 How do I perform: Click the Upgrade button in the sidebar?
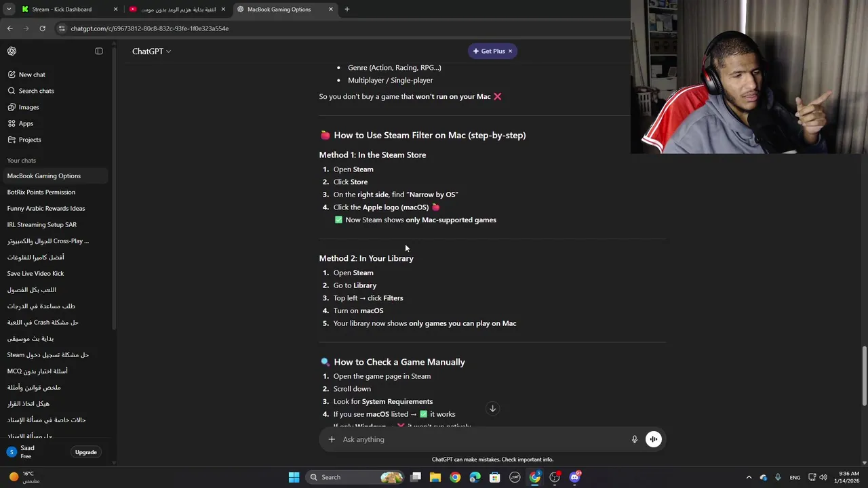(x=85, y=452)
